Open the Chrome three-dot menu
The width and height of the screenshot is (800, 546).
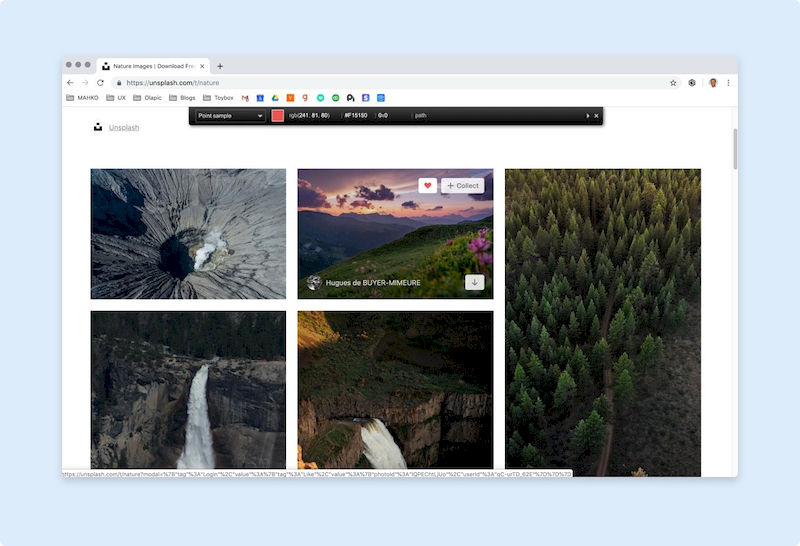[x=728, y=83]
